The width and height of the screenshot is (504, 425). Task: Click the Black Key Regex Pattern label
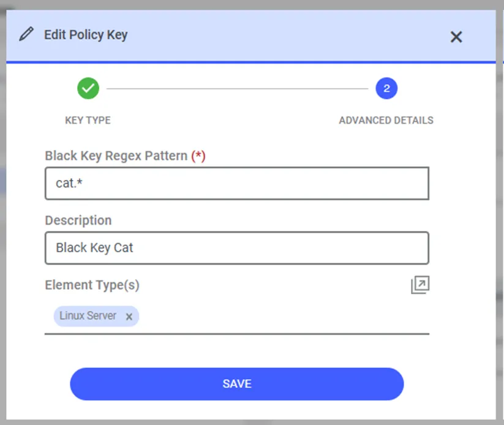pos(116,156)
